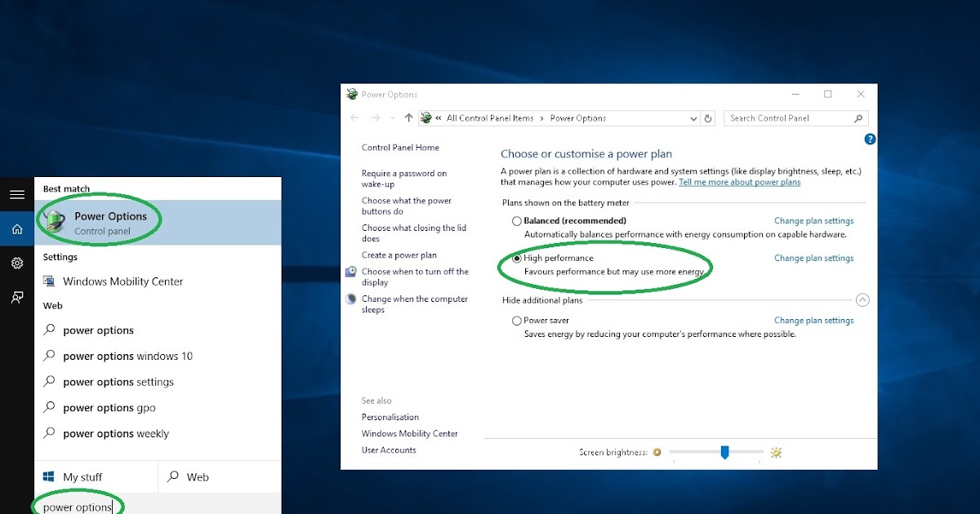Choose suggestion 'power options weekly'
980x514 pixels.
pyautogui.click(x=158, y=434)
